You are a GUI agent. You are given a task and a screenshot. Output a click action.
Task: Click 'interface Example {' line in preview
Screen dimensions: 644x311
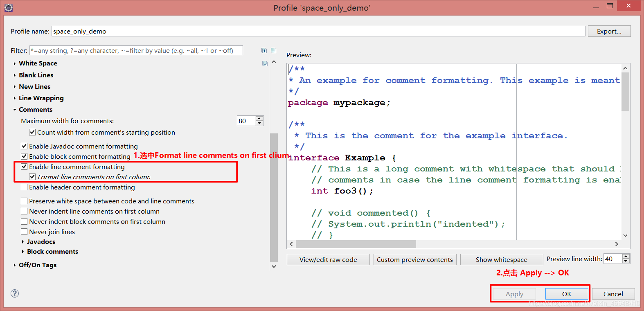coord(342,158)
